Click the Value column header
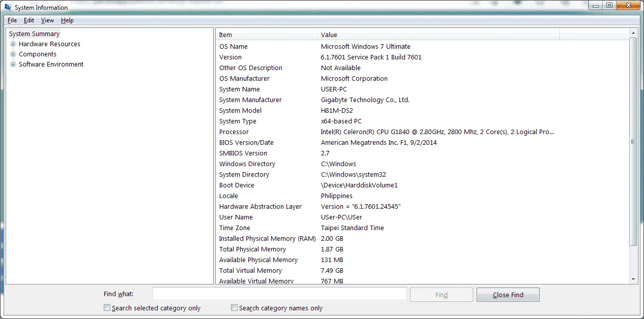The width and height of the screenshot is (644, 319). pos(438,35)
